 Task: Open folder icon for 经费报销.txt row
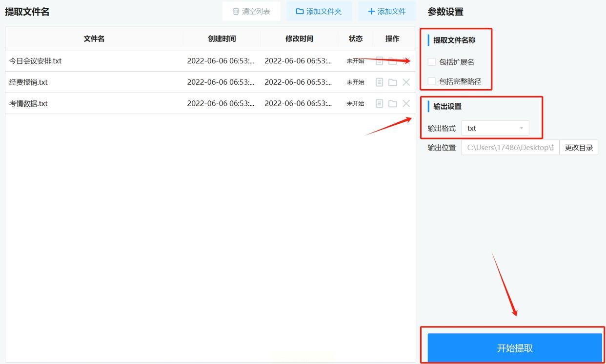tap(392, 82)
